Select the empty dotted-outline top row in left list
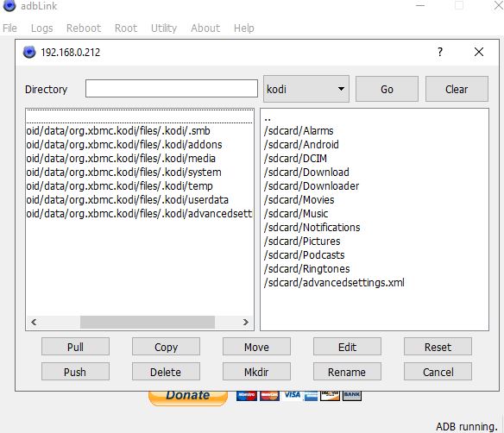 pyautogui.click(x=140, y=116)
